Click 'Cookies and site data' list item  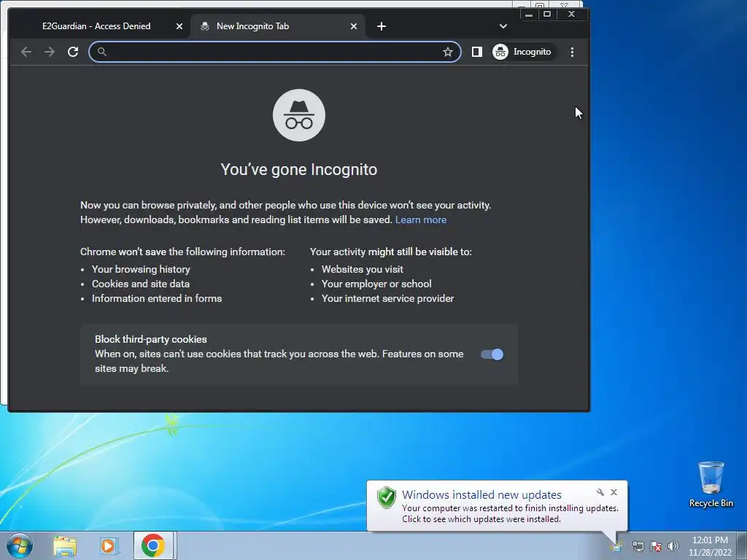(141, 284)
